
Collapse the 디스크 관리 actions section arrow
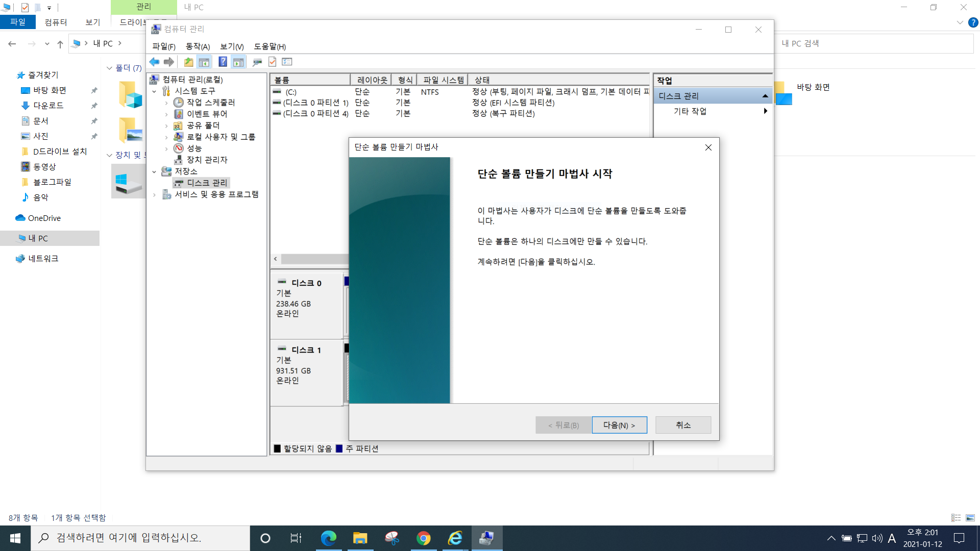pyautogui.click(x=765, y=96)
